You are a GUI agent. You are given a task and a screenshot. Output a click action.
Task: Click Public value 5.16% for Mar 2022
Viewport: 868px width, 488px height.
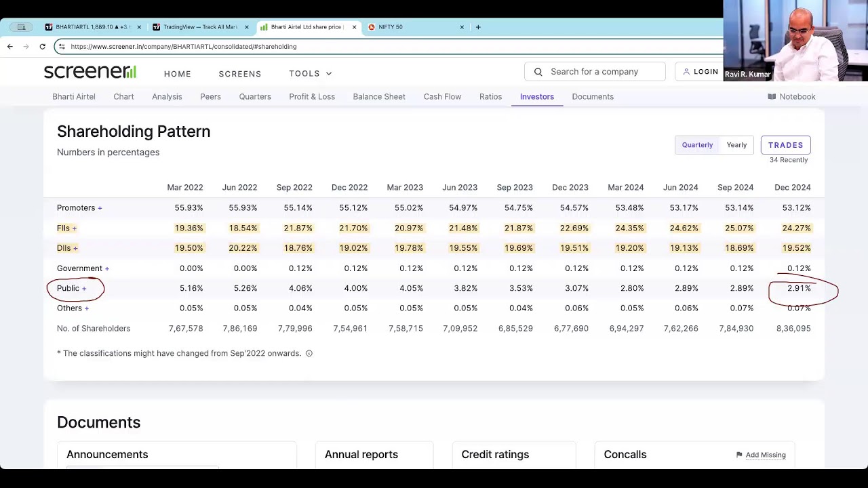[191, 289]
